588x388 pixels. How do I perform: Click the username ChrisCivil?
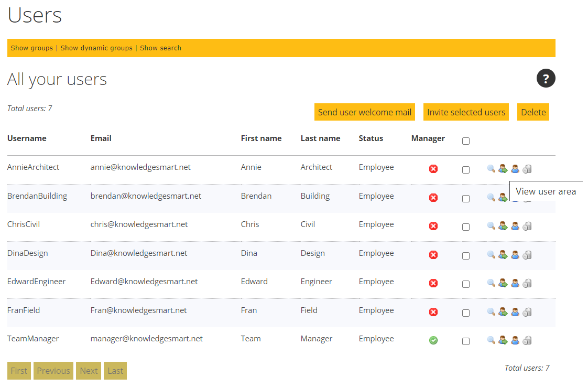pyautogui.click(x=23, y=224)
